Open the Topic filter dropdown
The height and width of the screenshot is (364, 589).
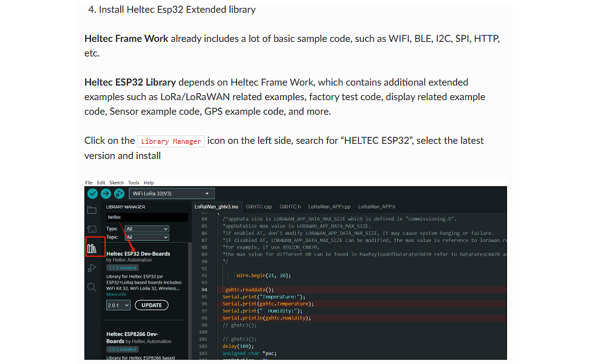146,237
